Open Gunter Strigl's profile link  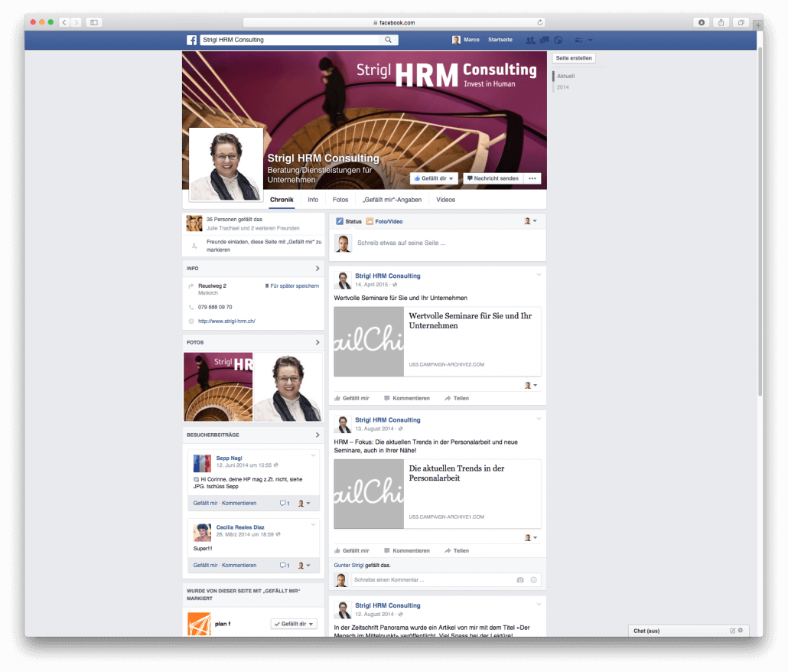[x=349, y=566]
